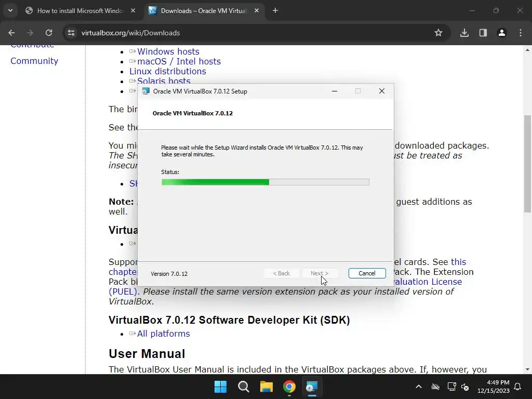Open the Linux distributions link
Screen dimensions: 532x399
pos(168,71)
